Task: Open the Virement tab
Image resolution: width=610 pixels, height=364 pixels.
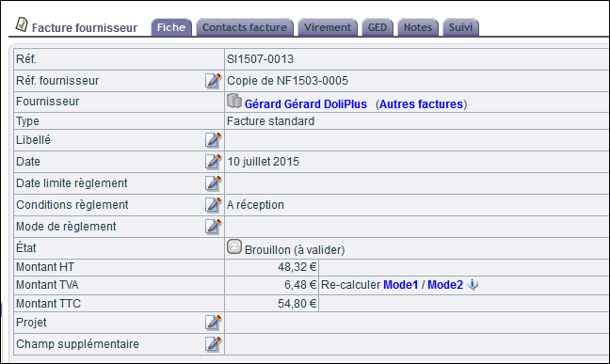Action: pos(328,27)
